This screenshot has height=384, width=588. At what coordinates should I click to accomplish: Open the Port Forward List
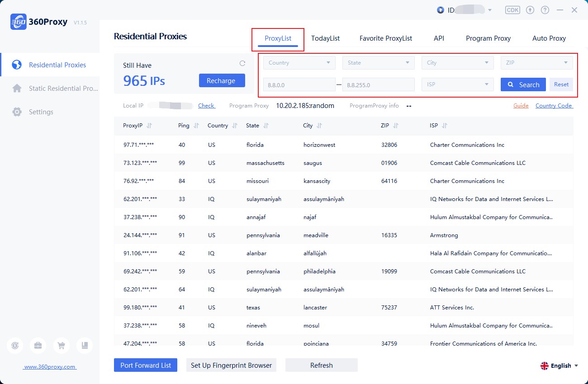tap(146, 365)
